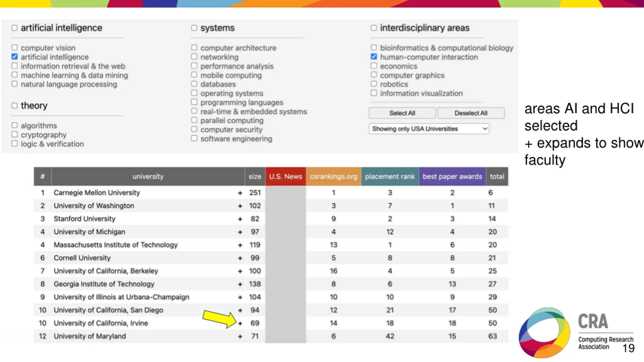
Task: Click plus icon for Georgia Institute of Technology
Action: (240, 284)
